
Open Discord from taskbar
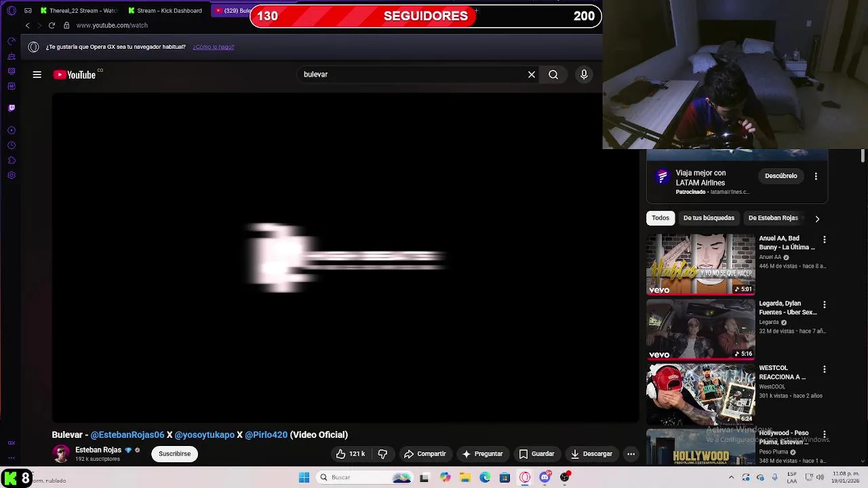click(545, 477)
